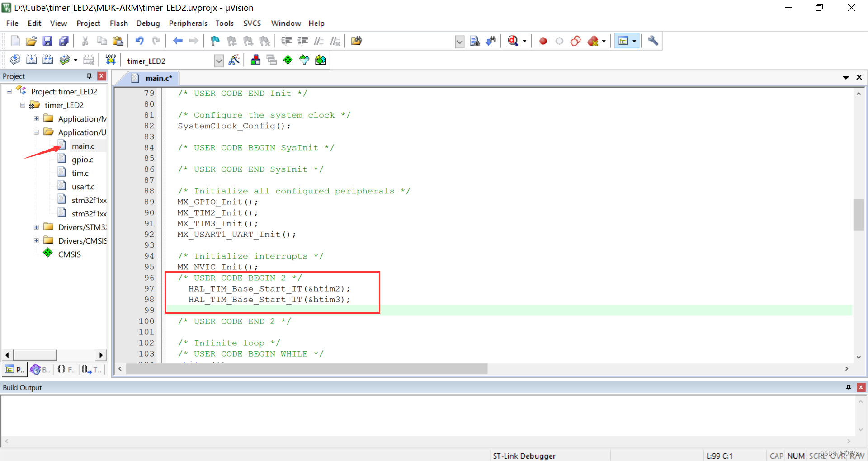This screenshot has height=461, width=868.
Task: Click the editor vertical scrollbar thumb
Action: pyautogui.click(x=859, y=215)
